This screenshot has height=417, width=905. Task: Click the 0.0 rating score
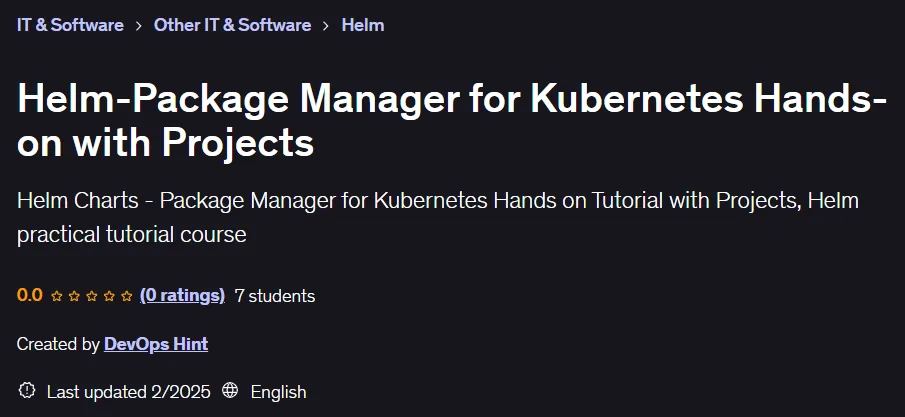pos(30,296)
